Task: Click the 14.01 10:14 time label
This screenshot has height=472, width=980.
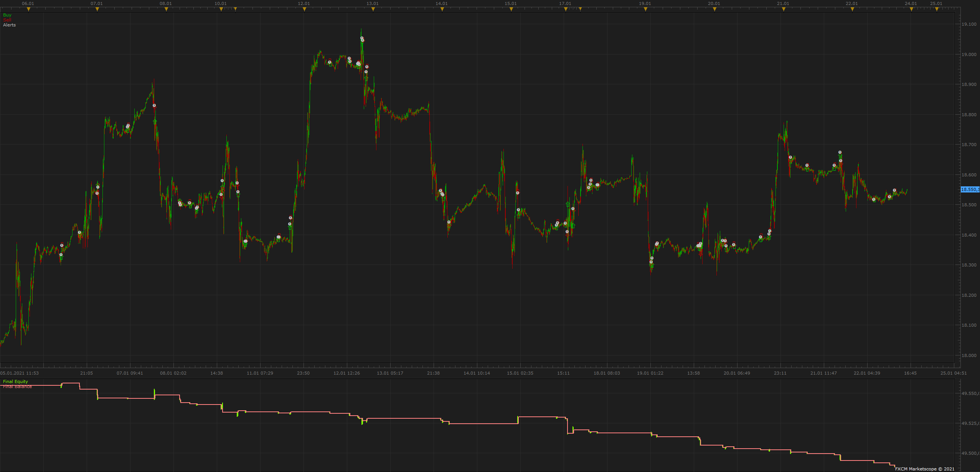Action: (477, 373)
